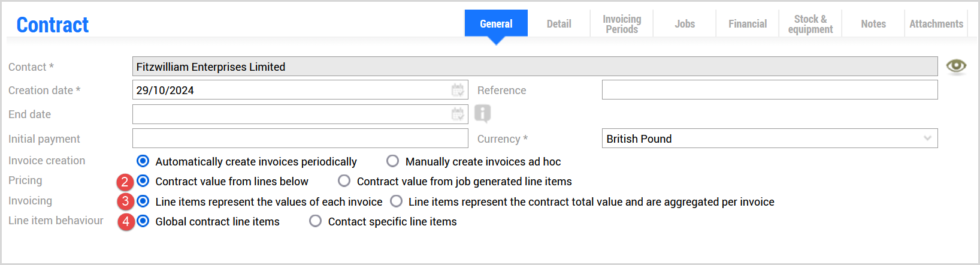Select Manually create invoices ad hoc
Viewport: 980px width, 265px height.
393,161
